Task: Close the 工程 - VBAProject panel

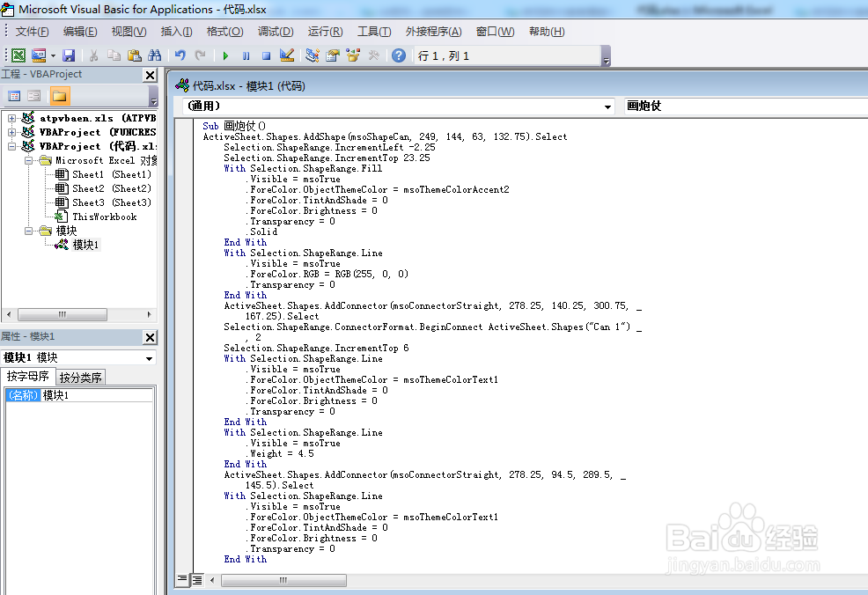Action: pyautogui.click(x=150, y=75)
